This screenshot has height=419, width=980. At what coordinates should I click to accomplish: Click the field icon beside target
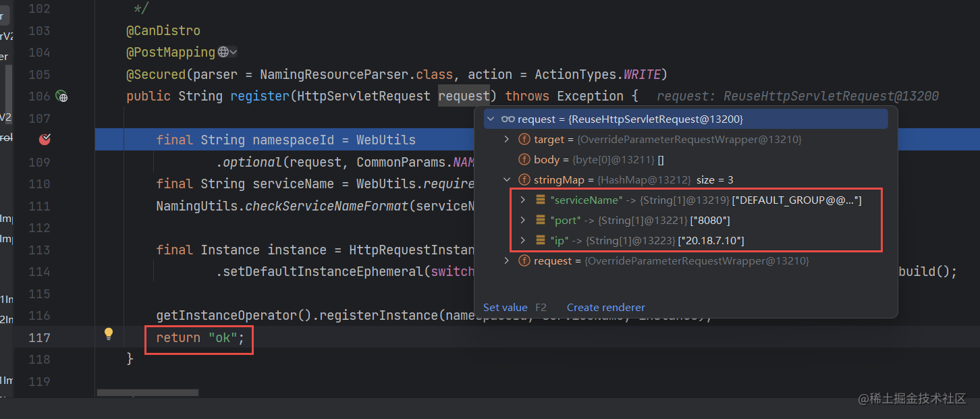524,140
